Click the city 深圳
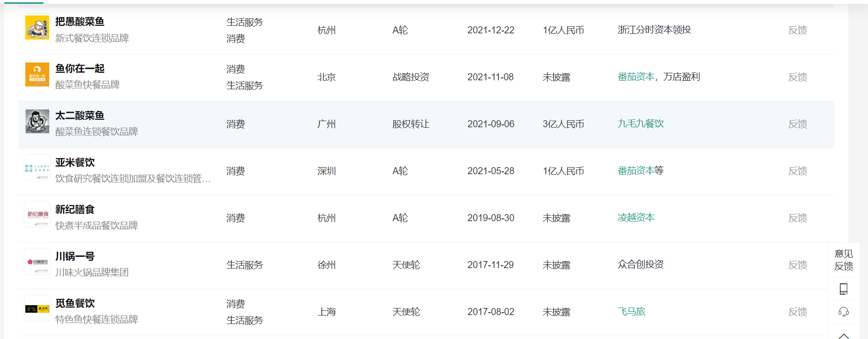This screenshot has height=339, width=868. [327, 171]
